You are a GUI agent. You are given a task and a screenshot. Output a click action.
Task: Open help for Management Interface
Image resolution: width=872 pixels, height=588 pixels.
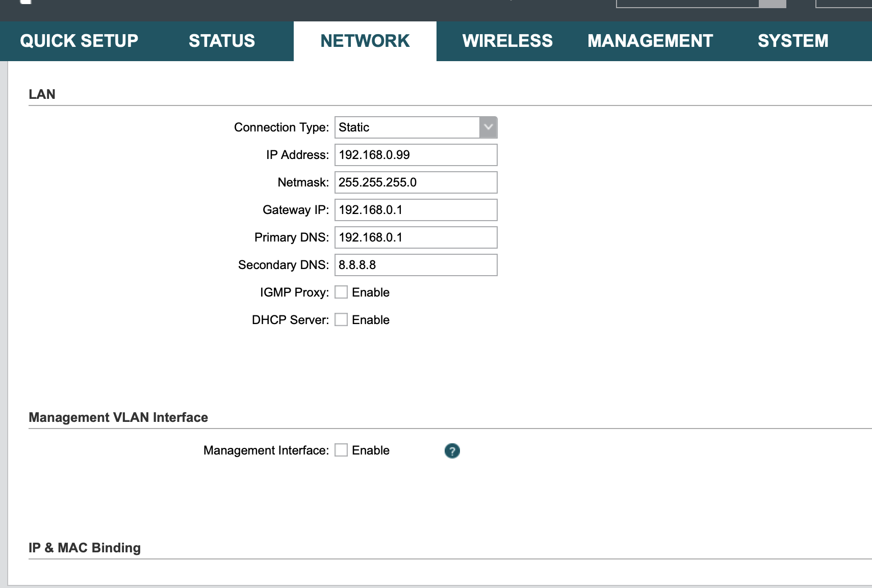(452, 450)
